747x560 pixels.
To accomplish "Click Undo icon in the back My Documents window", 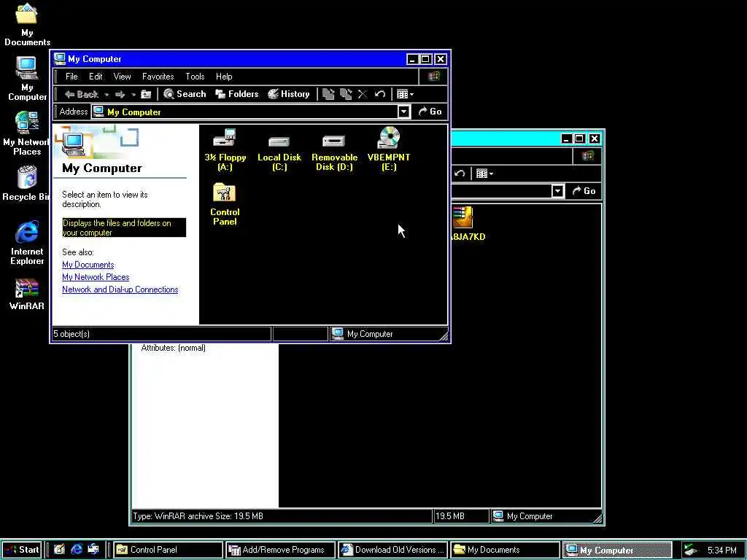I will tap(460, 174).
